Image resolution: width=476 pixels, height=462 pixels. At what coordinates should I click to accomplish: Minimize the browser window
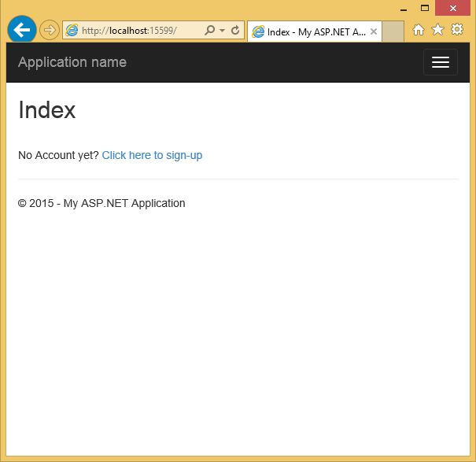tap(404, 9)
